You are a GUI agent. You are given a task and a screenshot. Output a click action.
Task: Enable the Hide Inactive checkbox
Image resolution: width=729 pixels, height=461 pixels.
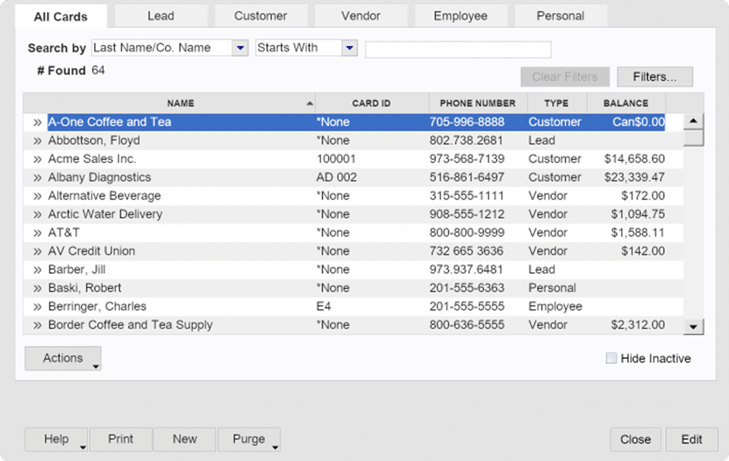(611, 359)
